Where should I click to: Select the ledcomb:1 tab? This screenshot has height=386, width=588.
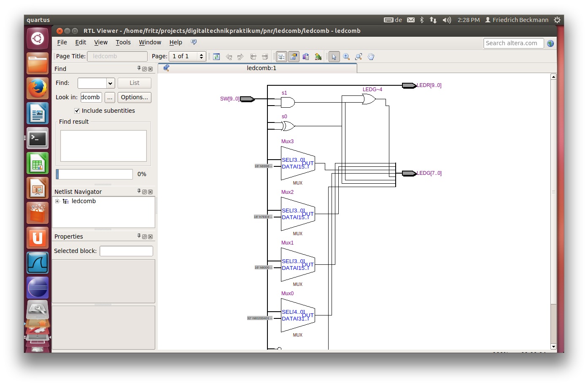(x=261, y=68)
